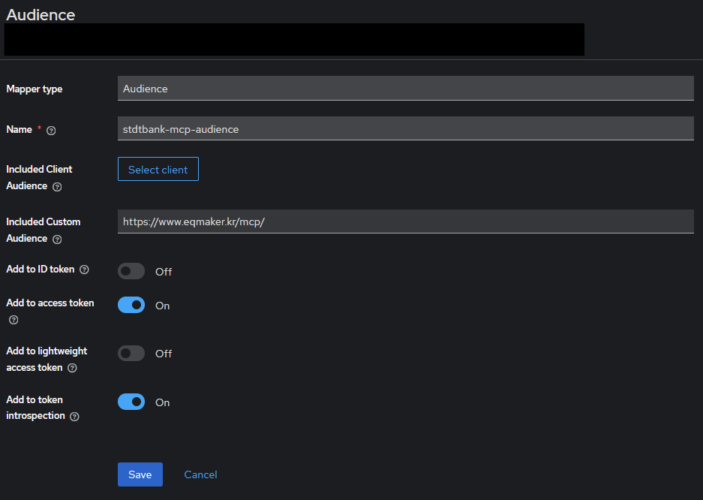
Task: Click the Add to token introspection label
Action: [x=35, y=408]
